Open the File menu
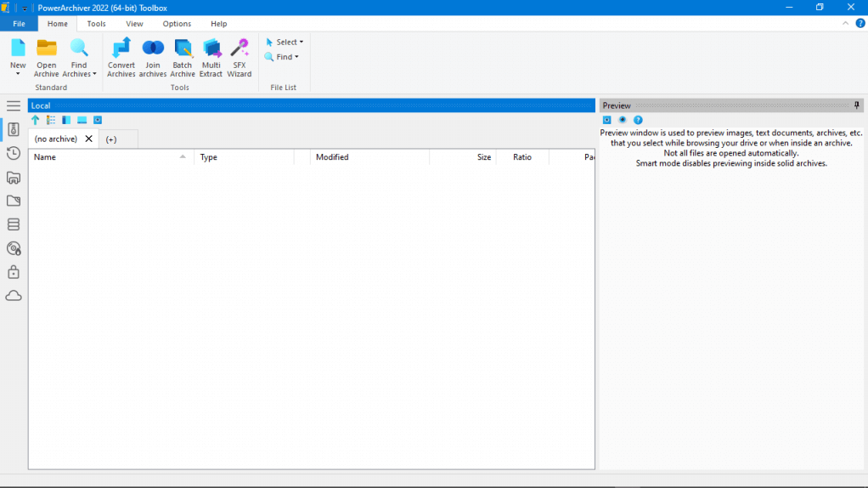Image resolution: width=868 pixels, height=488 pixels. tap(19, 24)
